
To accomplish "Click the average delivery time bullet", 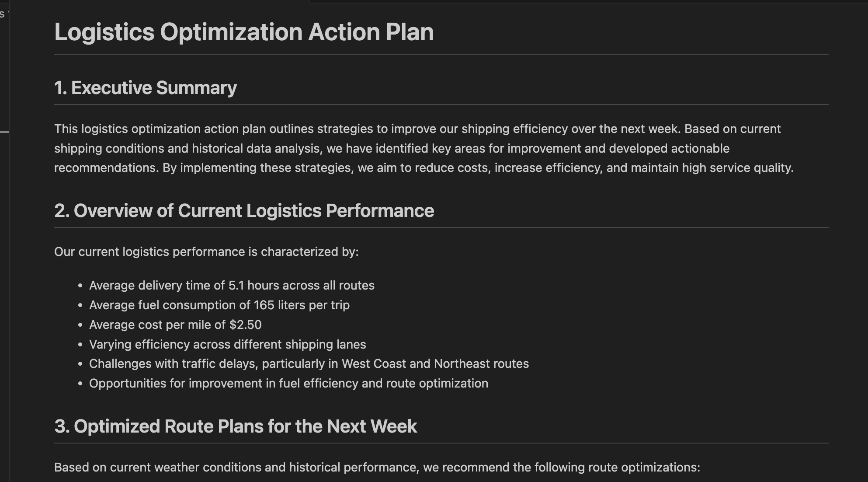I will [232, 286].
